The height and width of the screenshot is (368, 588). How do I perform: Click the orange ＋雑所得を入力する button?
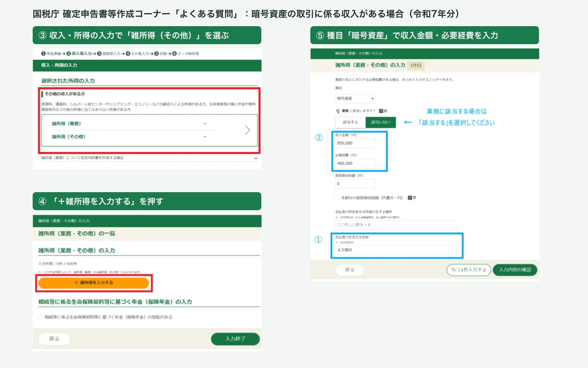click(94, 283)
